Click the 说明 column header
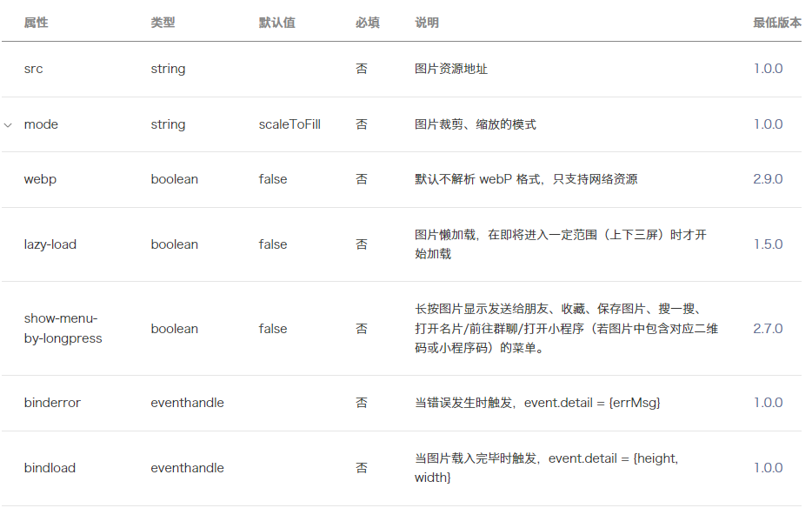 point(427,23)
